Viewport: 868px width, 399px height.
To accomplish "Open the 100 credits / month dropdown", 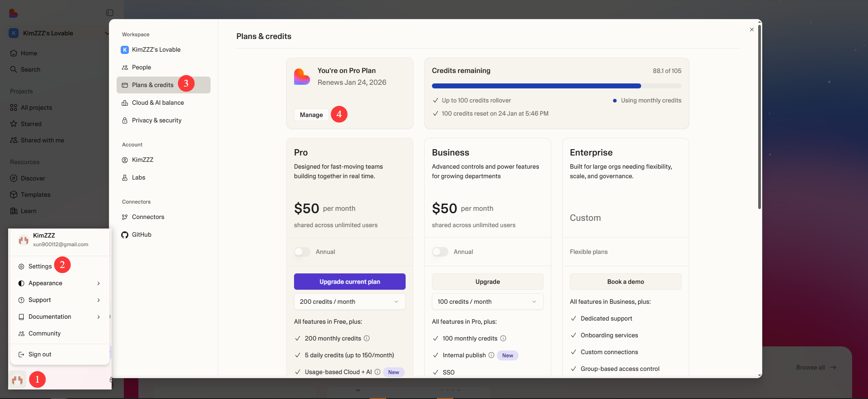I will pyautogui.click(x=488, y=302).
